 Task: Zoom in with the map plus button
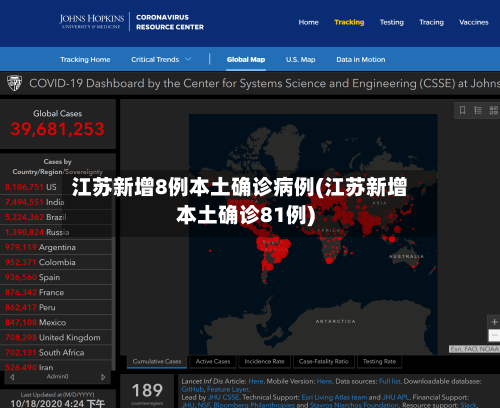pos(494,322)
